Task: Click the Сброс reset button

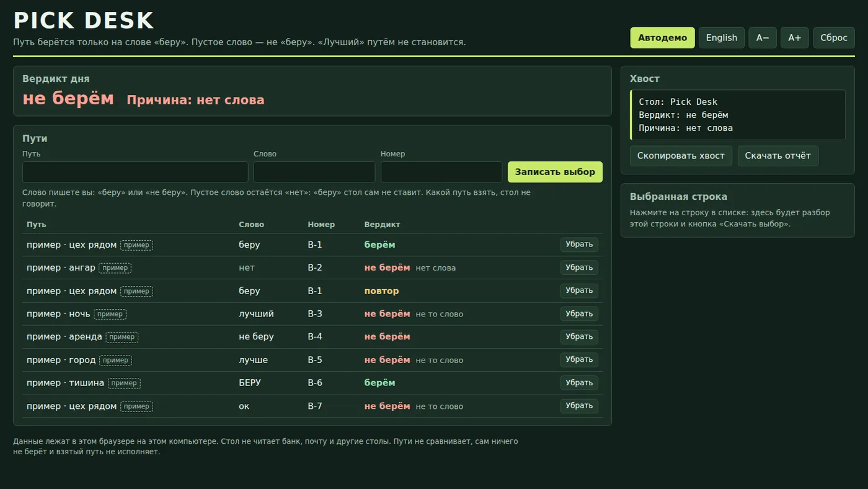Action: [834, 38]
